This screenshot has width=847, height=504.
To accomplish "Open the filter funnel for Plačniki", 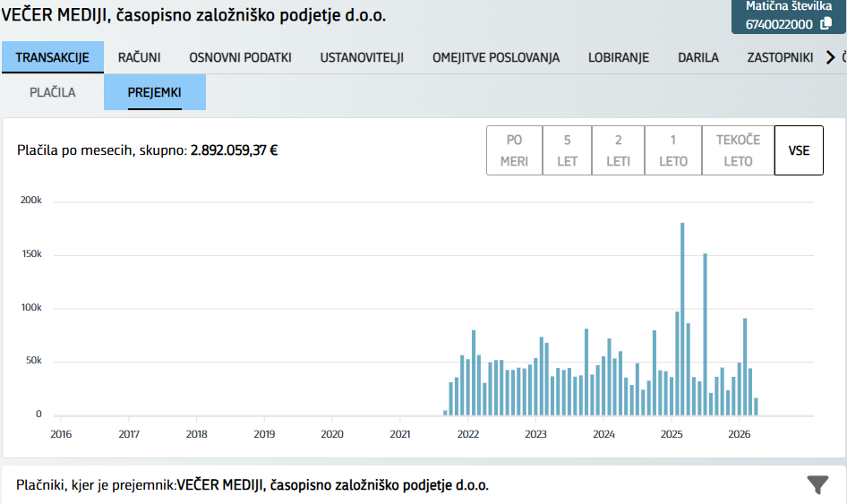I will tap(817, 485).
